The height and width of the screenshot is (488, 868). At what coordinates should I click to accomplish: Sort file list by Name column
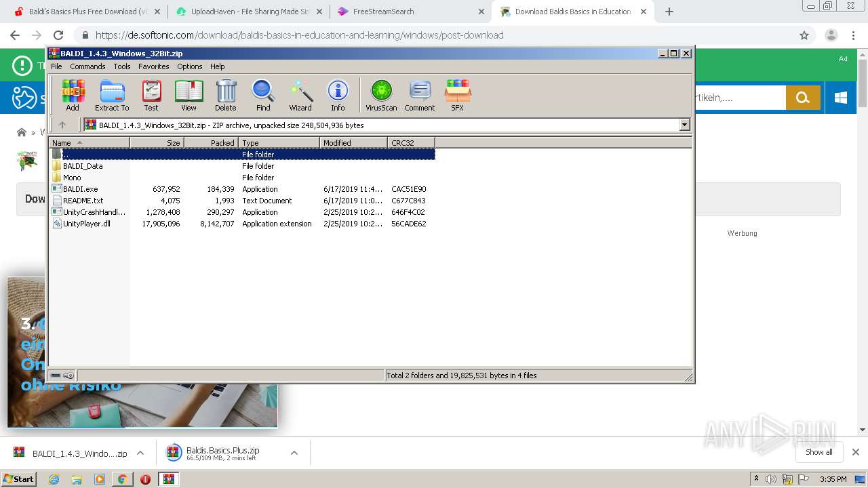click(x=89, y=142)
